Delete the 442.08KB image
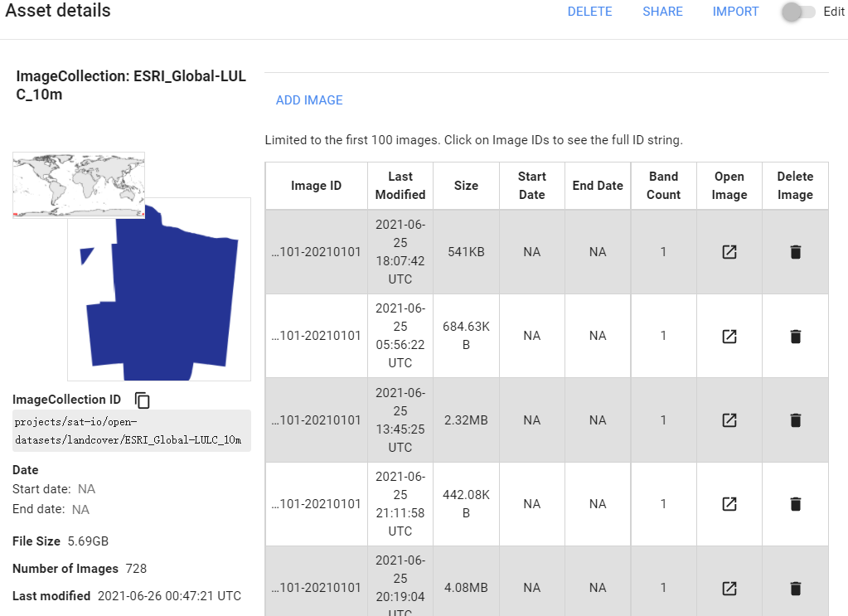This screenshot has width=848, height=616. (x=795, y=504)
